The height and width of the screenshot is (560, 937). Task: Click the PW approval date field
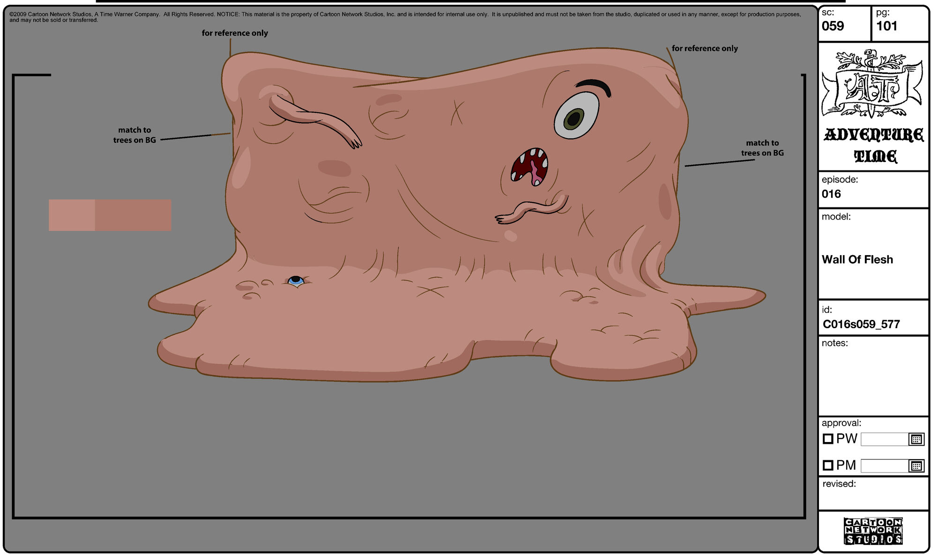[x=885, y=439]
